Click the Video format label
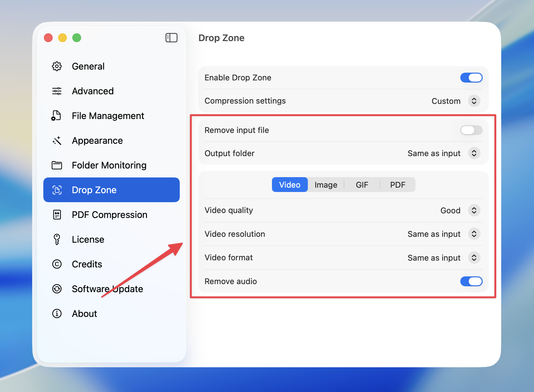534x392 pixels. click(x=229, y=258)
